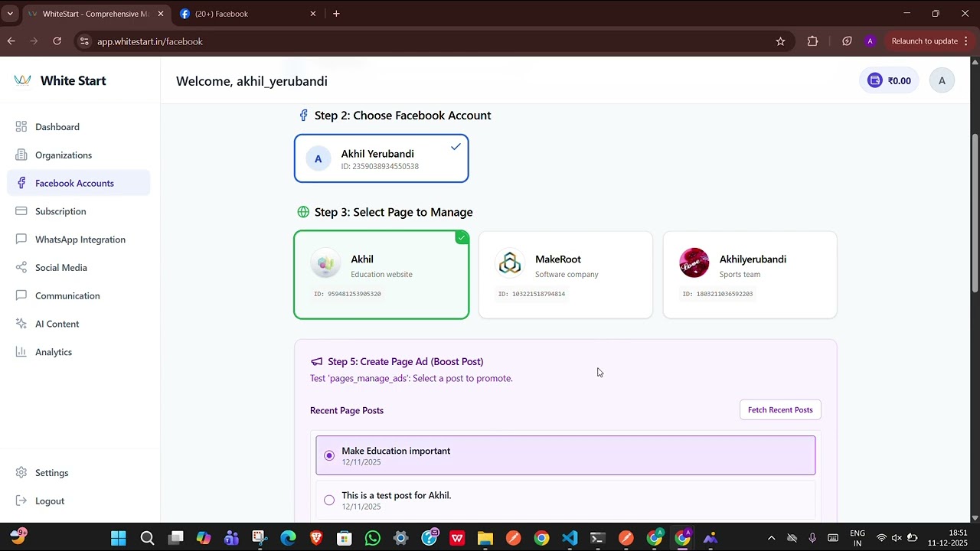The image size is (980, 551).
Task: Click Fetch Recent Posts button
Action: coord(780,410)
